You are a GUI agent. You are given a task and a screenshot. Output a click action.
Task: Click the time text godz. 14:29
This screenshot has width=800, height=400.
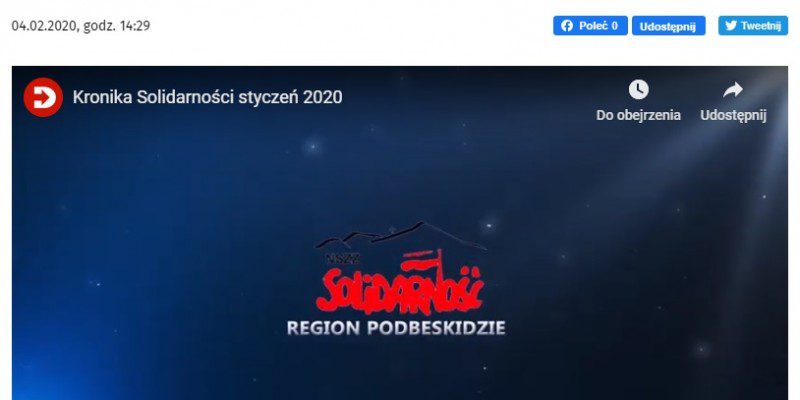pos(117,26)
